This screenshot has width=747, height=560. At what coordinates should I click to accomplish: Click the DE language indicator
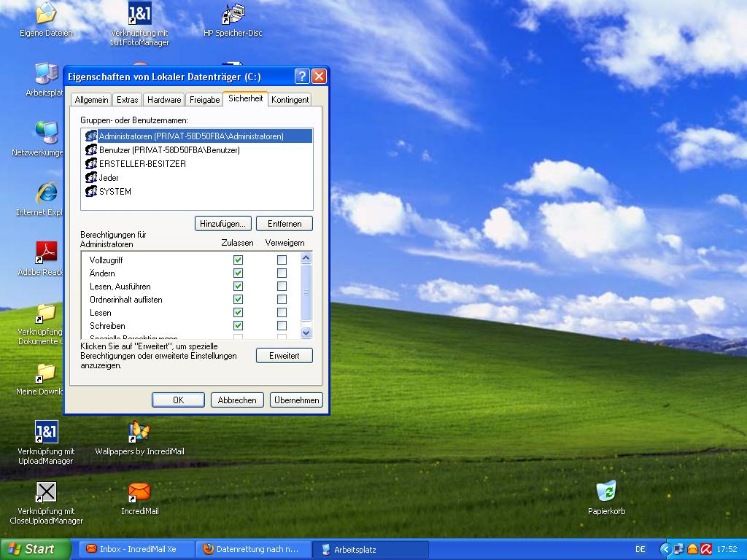(x=640, y=550)
